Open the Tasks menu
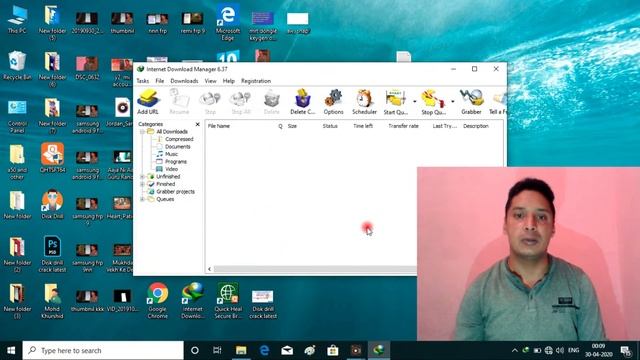Screen dimensions: 640x360 coord(142,81)
